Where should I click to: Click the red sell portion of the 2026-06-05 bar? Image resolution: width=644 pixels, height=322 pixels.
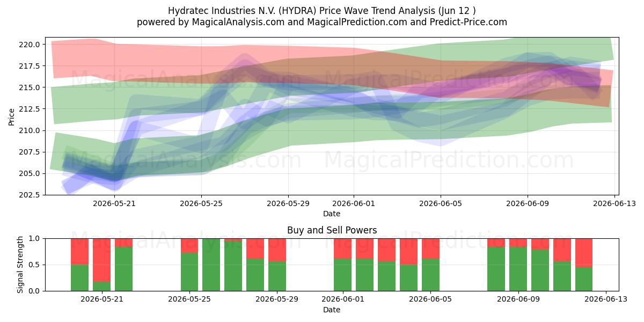click(430, 248)
